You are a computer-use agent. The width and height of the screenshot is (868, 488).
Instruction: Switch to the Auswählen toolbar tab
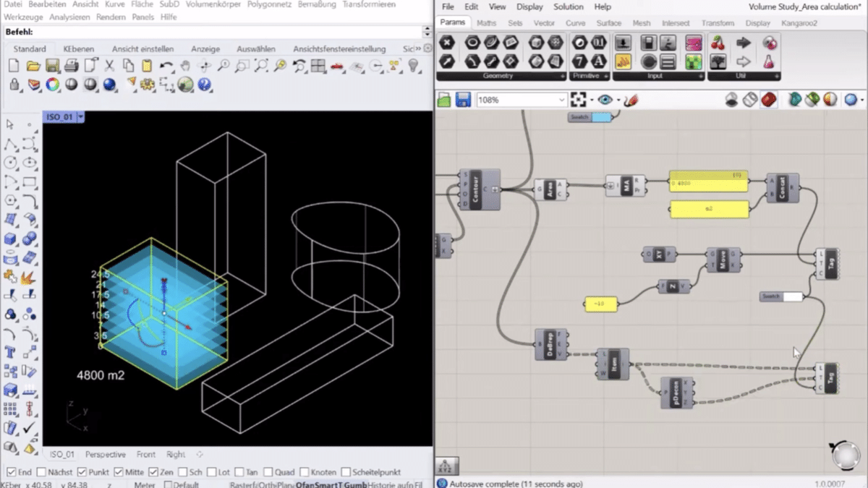point(255,48)
